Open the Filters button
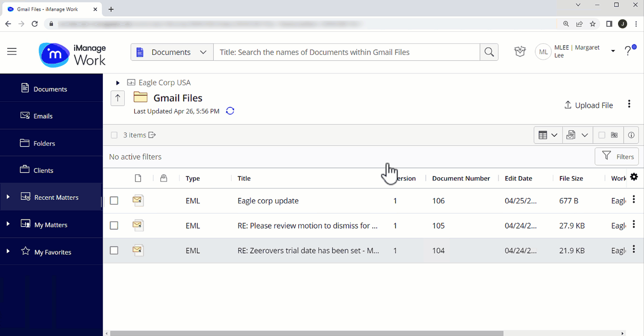This screenshot has width=644, height=336. coord(617,157)
